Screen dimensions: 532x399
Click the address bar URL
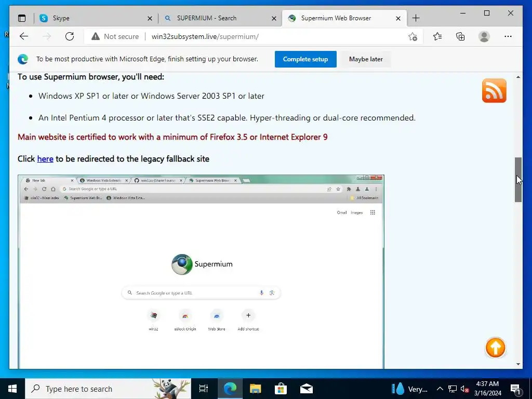point(205,36)
